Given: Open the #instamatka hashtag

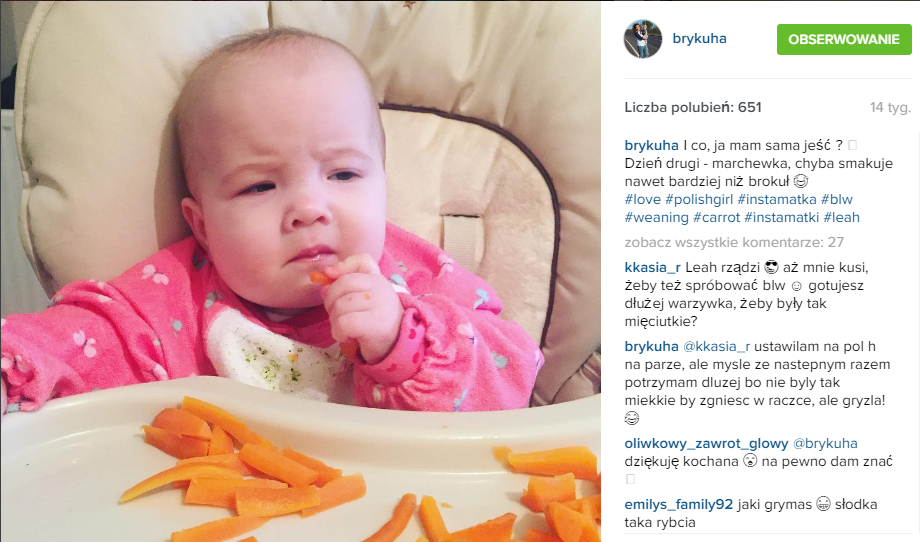Looking at the screenshot, I should click(x=777, y=199).
